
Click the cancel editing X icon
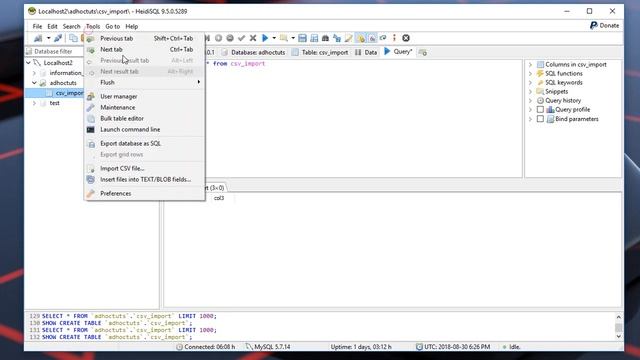253,38
